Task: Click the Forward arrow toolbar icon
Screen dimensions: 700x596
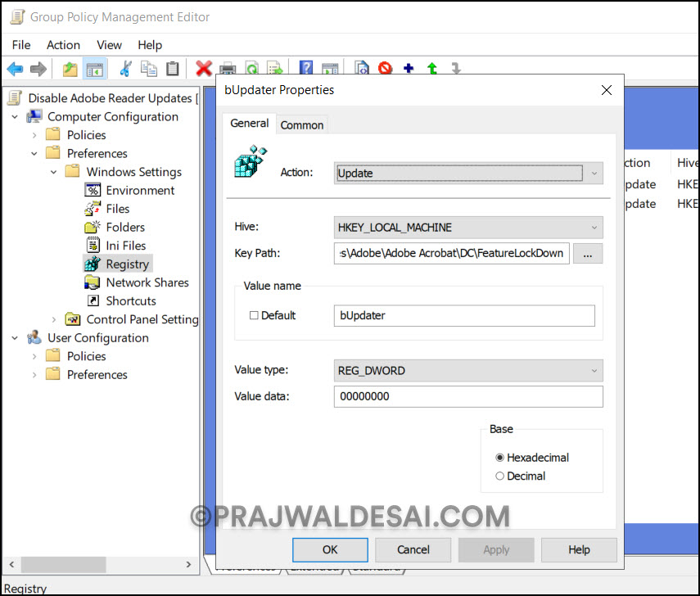Action: point(38,69)
